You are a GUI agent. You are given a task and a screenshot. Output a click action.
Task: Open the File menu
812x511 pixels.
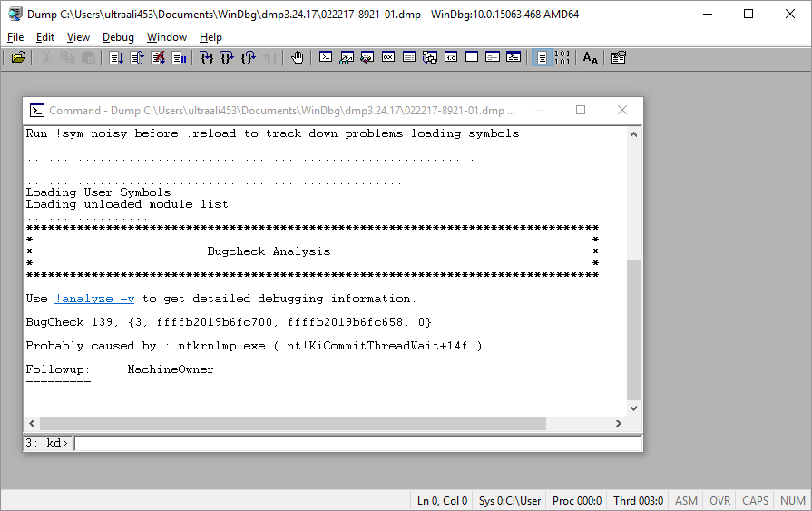tap(15, 37)
